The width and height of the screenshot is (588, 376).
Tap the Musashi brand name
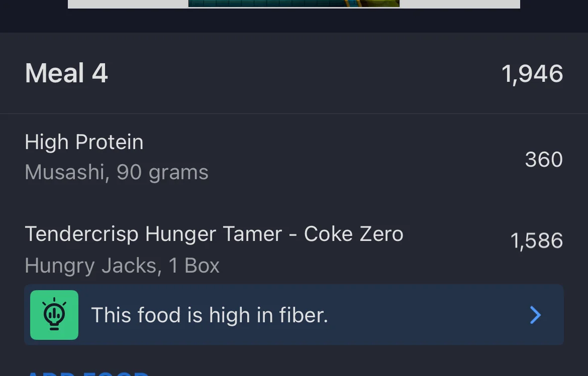coord(64,173)
